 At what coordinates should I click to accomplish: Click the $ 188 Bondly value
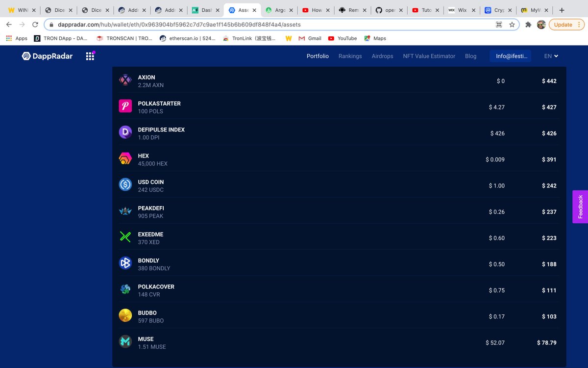pyautogui.click(x=549, y=264)
